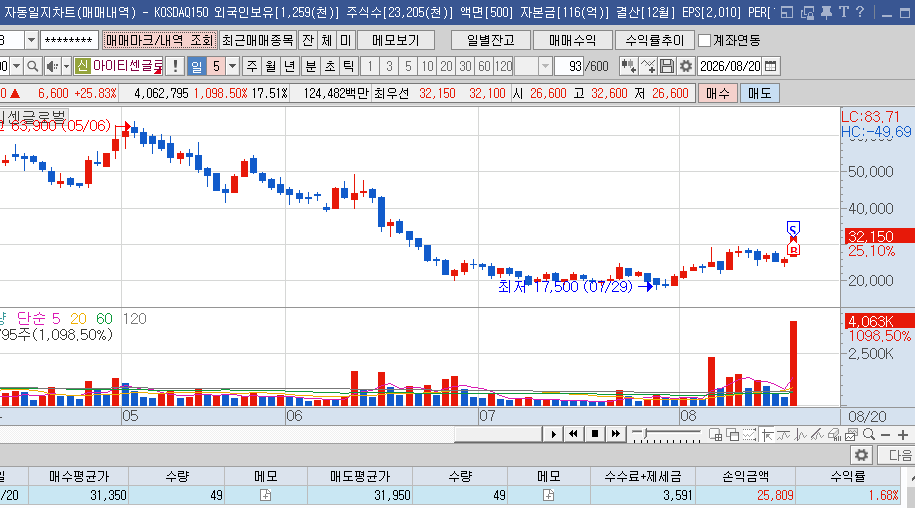The height and width of the screenshot is (508, 915).
Task: Click the blue 매도 sell button
Action: point(759,93)
